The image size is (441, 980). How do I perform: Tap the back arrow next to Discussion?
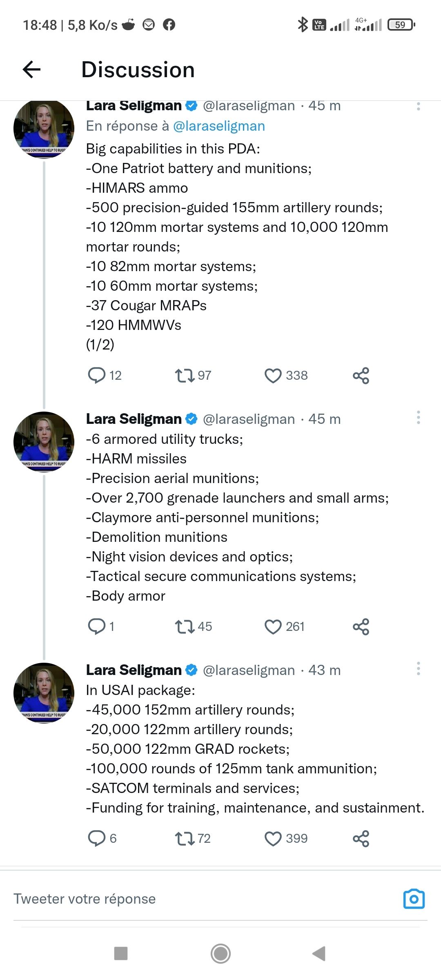32,69
